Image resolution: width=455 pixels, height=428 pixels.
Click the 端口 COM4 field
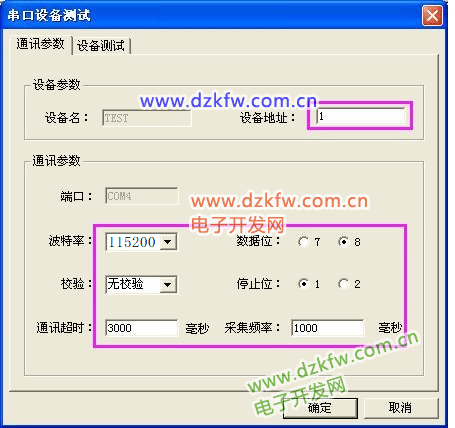pos(142,196)
